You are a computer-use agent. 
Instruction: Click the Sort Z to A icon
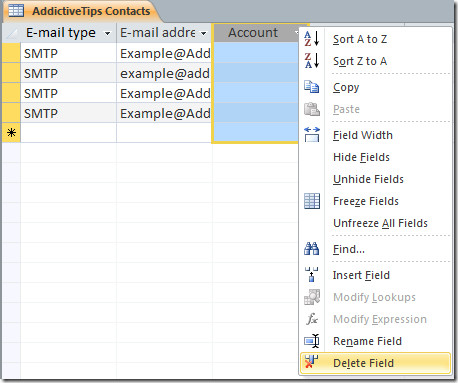(312, 61)
